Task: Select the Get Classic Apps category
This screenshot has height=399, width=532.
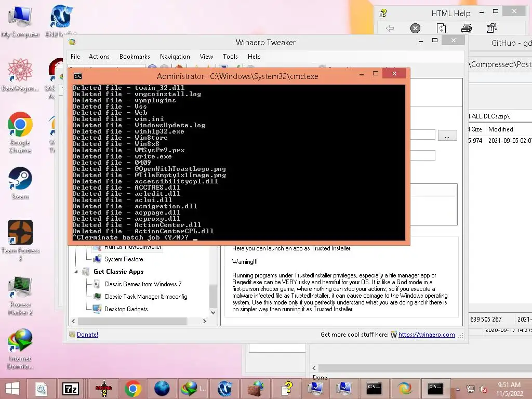Action: coord(118,272)
